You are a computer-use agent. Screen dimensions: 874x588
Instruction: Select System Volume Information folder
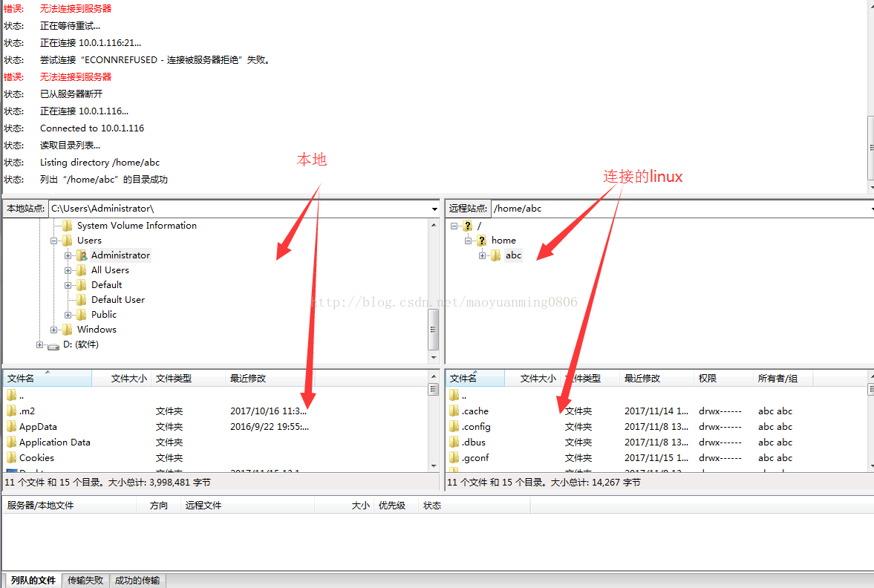click(137, 225)
